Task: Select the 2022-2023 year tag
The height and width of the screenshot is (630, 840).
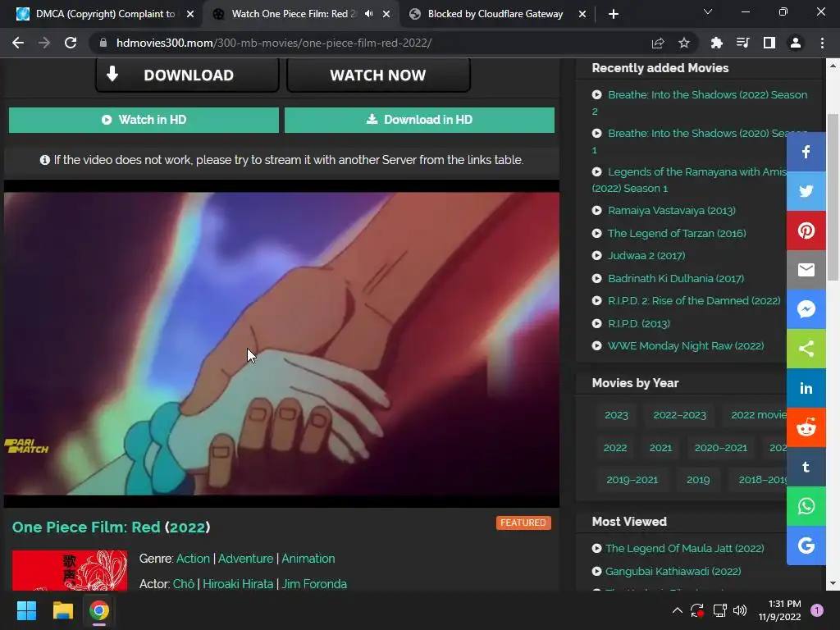Action: click(x=679, y=414)
